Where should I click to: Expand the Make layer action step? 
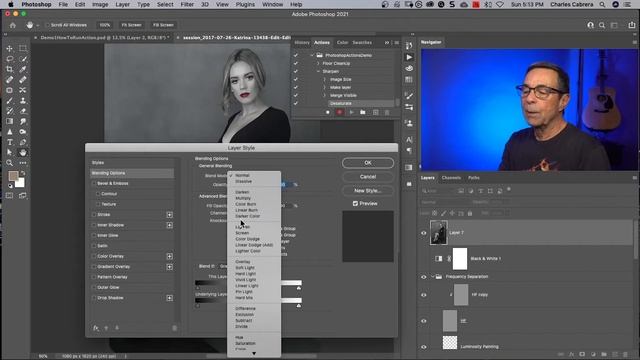coord(324,87)
